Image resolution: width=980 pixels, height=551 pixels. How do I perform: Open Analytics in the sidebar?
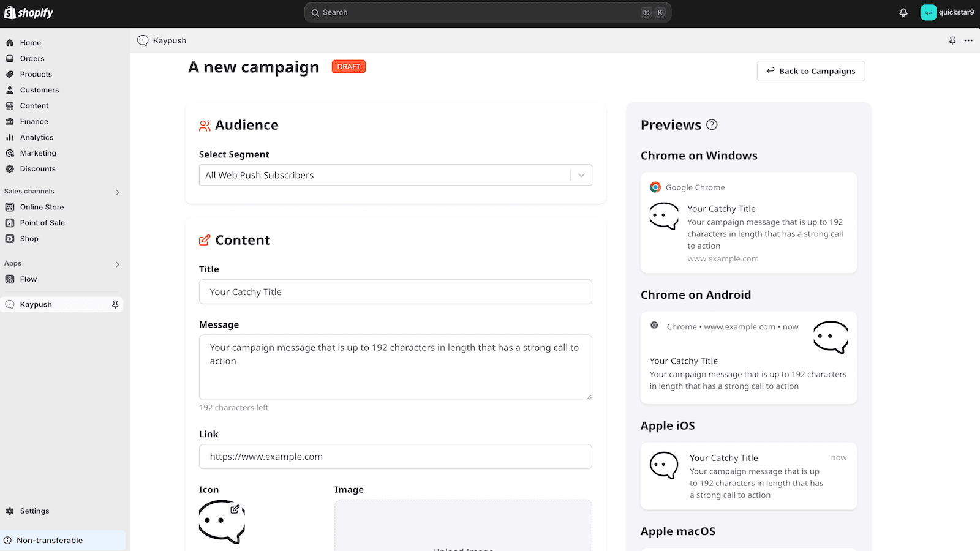coord(37,137)
